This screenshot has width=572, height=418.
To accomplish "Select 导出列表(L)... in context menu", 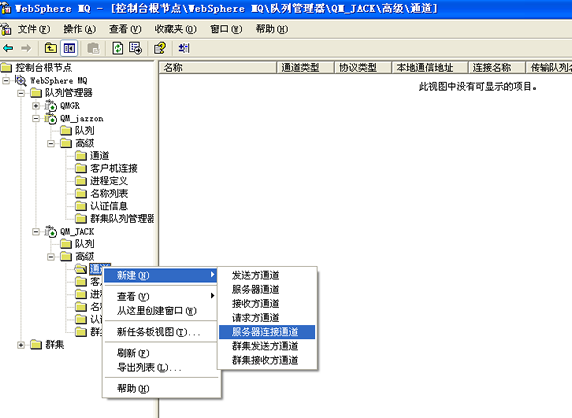I will coord(161,367).
